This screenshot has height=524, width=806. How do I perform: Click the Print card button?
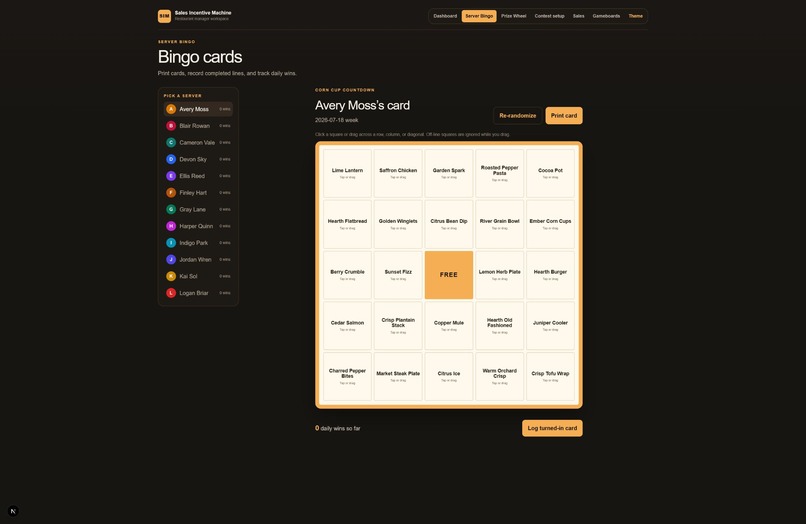564,116
